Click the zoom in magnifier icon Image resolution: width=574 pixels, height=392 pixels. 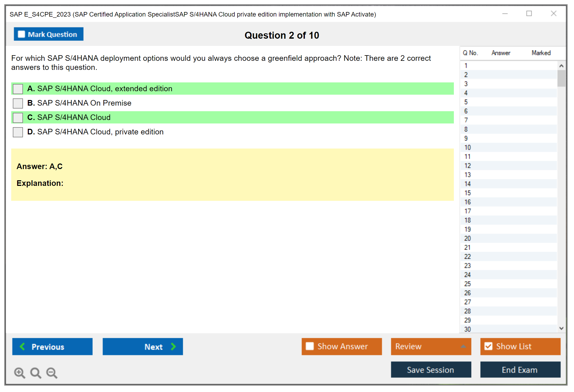tap(19, 373)
